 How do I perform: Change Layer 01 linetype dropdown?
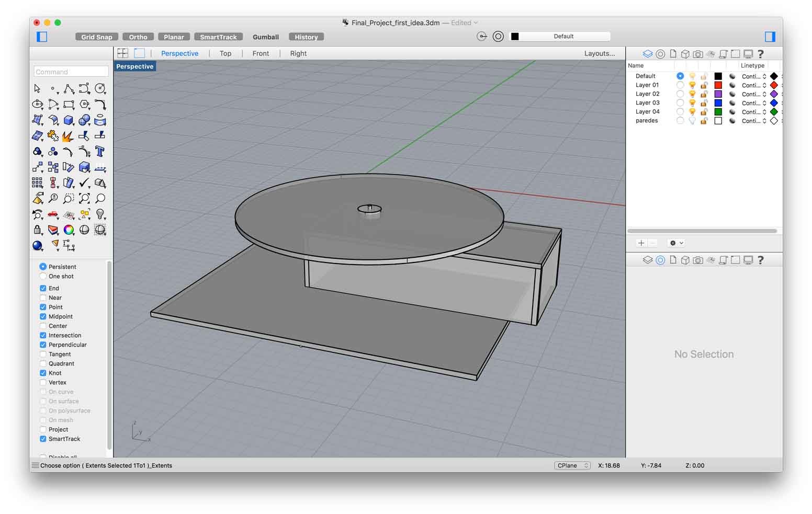coord(754,85)
